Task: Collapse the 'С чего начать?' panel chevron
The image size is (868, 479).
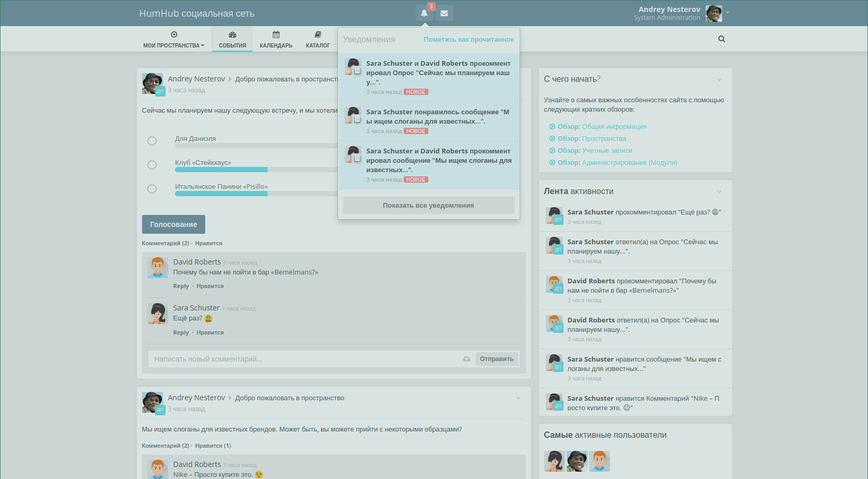Action: (719, 79)
